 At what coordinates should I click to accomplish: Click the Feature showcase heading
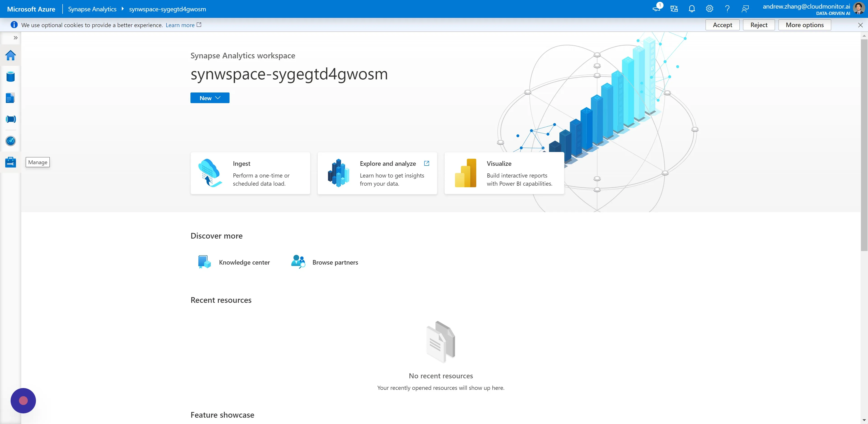222,415
